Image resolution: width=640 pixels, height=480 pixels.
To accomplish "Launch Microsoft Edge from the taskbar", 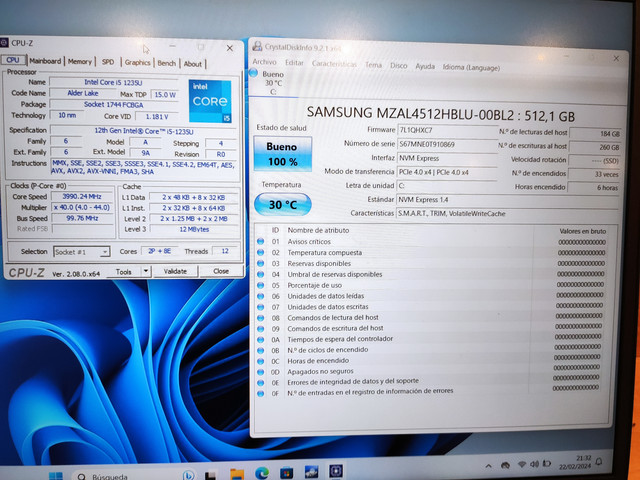I will coord(262,473).
